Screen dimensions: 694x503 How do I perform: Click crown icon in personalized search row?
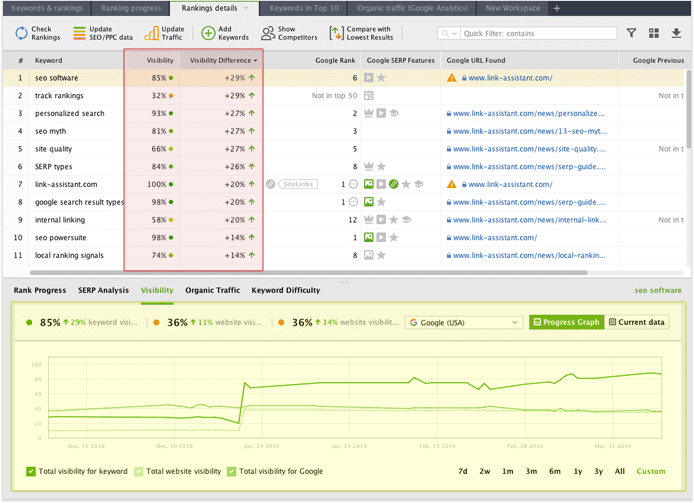[x=369, y=113]
